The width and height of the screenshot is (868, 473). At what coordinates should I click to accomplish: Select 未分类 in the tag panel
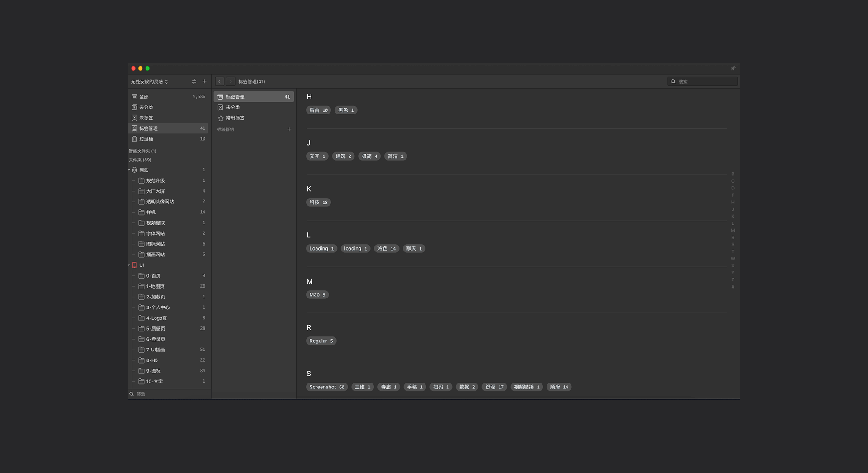[254, 107]
